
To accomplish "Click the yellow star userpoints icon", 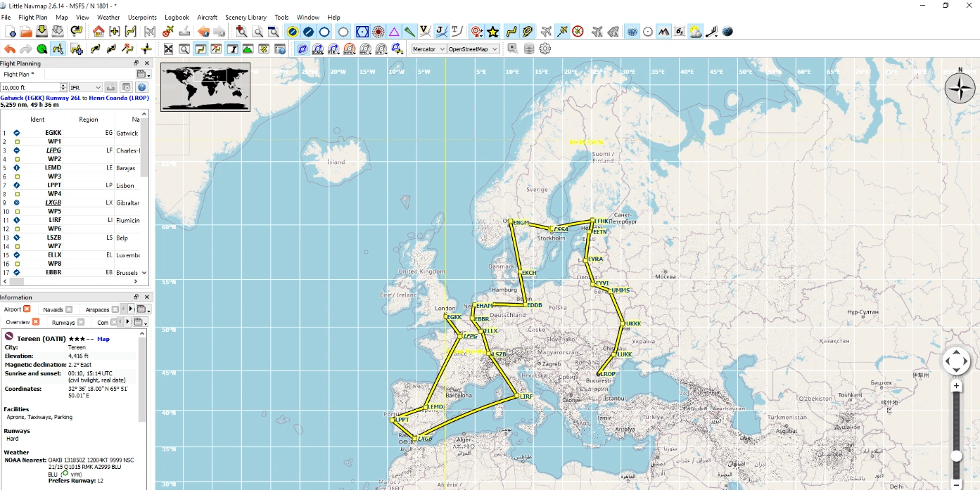I will (x=493, y=32).
